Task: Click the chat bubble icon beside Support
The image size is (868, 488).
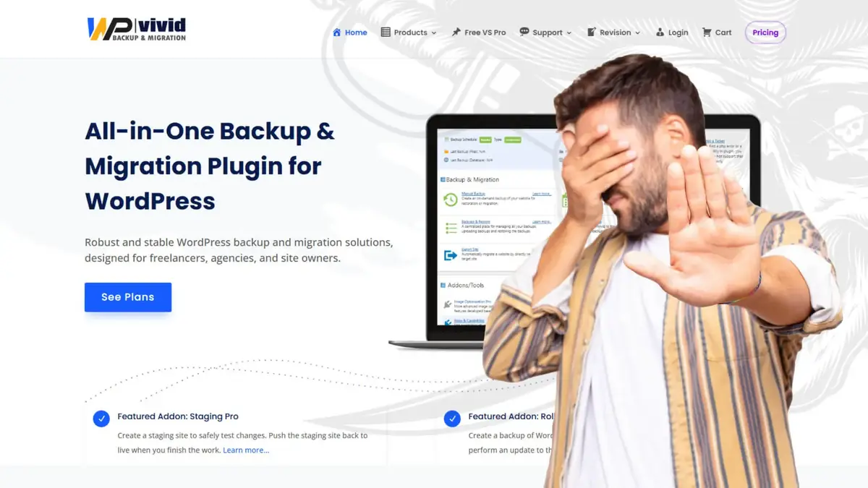Action: pos(524,32)
